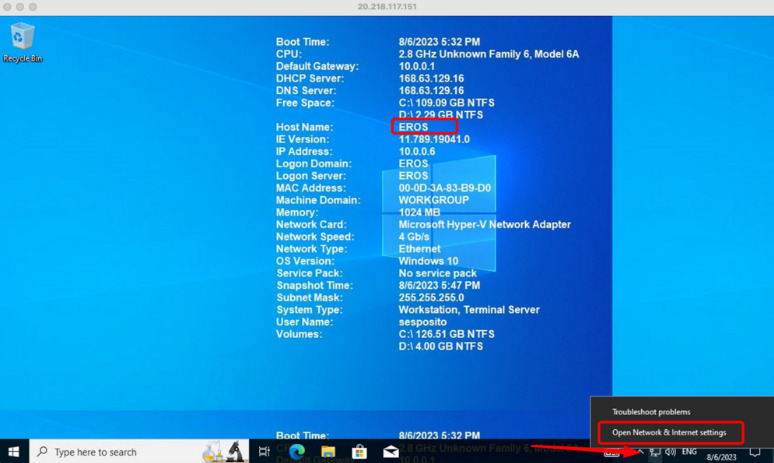Choose Open Network & Internet settings
The height and width of the screenshot is (463, 774).
tap(669, 433)
